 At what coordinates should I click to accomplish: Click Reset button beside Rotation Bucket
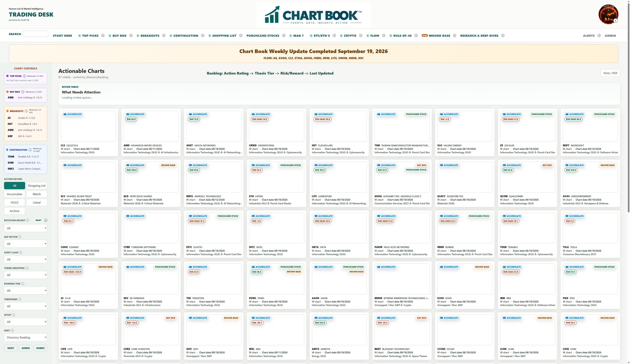39,220
